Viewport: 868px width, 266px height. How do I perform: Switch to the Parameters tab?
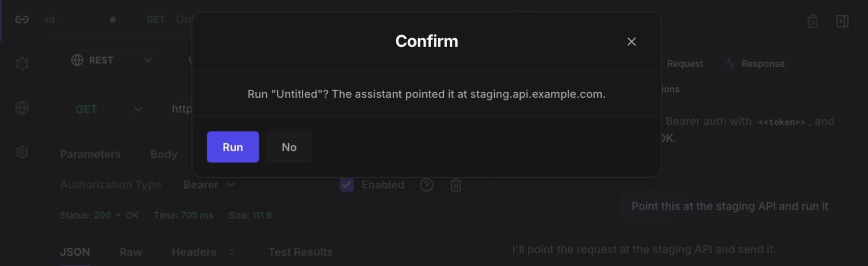(x=90, y=154)
